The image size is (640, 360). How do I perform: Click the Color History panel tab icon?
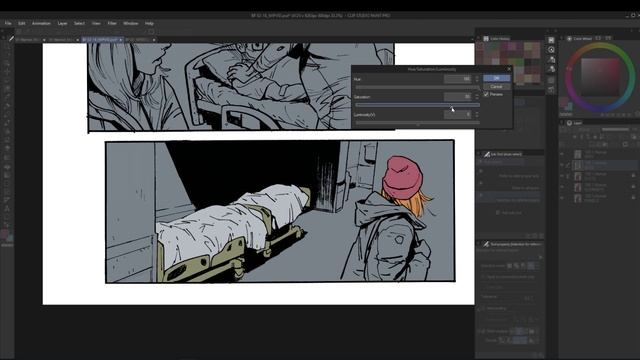(486, 38)
